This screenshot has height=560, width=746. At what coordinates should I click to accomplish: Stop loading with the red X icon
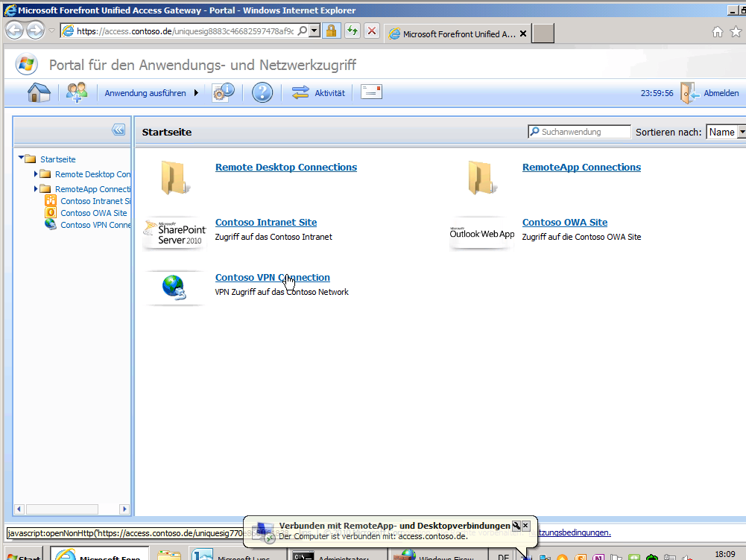[x=372, y=31]
